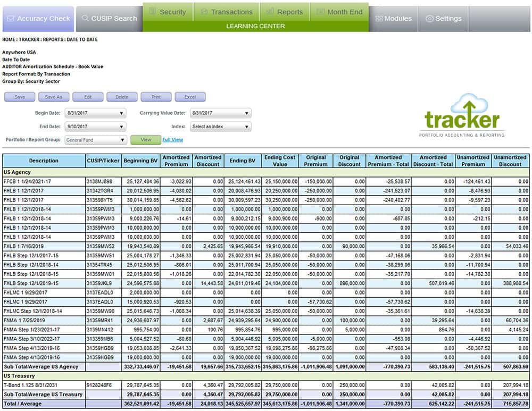The height and width of the screenshot is (411, 532).
Task: Open the End Date dropdown
Action: tap(95, 127)
